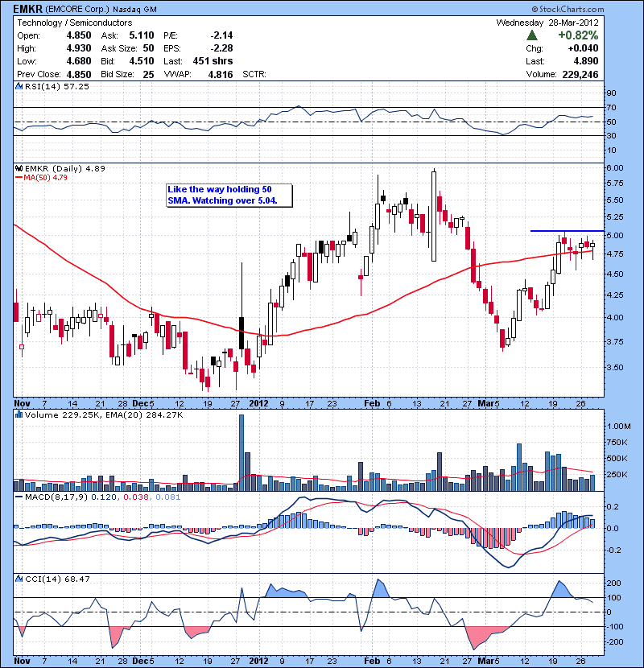Click the Feb label on the price date axis
The image size is (644, 668).
(372, 403)
